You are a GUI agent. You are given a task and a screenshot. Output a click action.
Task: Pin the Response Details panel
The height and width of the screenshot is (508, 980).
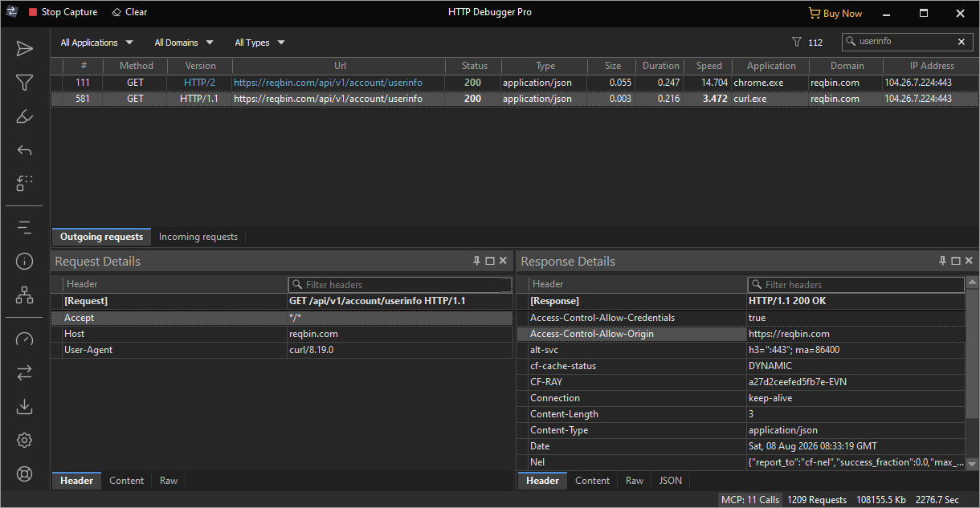pyautogui.click(x=943, y=261)
